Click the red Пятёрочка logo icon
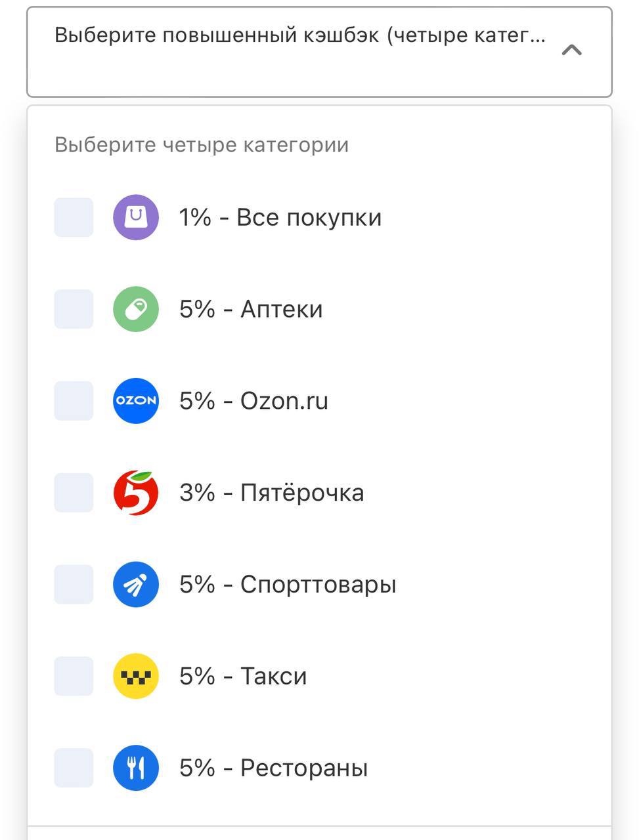The height and width of the screenshot is (840, 639). click(136, 493)
